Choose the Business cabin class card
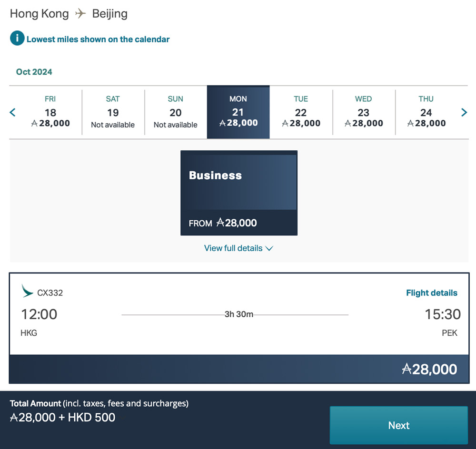Screen dimensions: 476x449 239,193
